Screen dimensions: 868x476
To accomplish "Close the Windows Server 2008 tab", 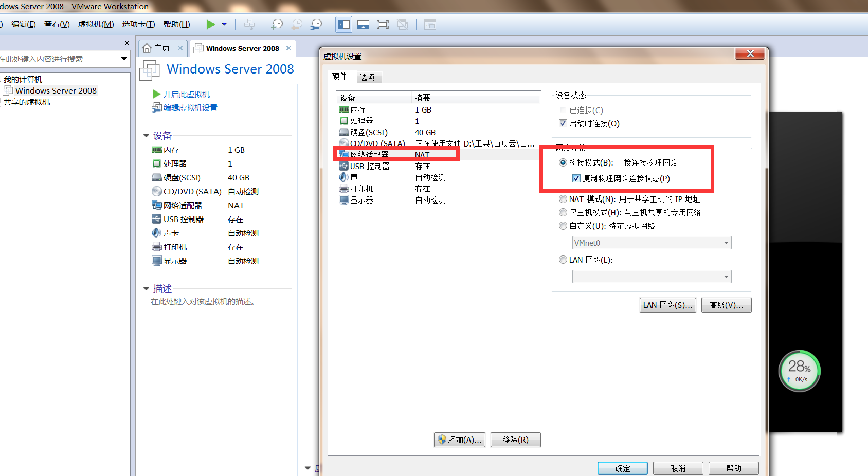I will (288, 48).
